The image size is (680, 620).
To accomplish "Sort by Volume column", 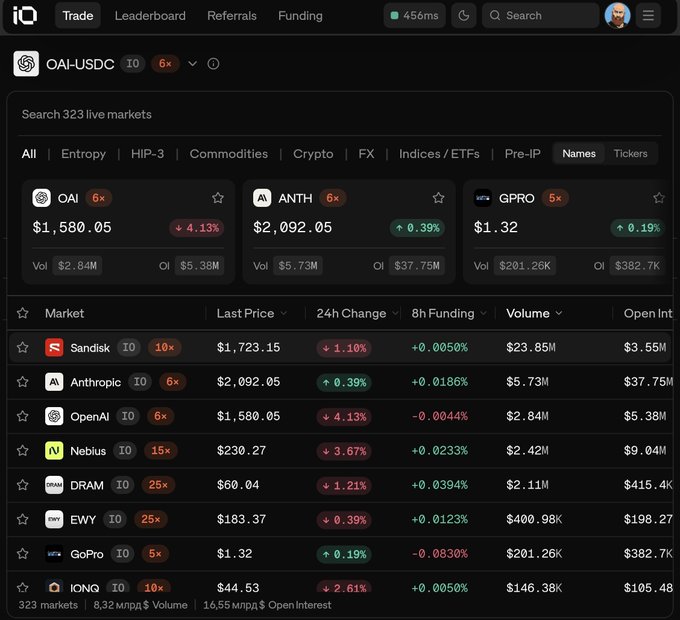I will [x=534, y=313].
